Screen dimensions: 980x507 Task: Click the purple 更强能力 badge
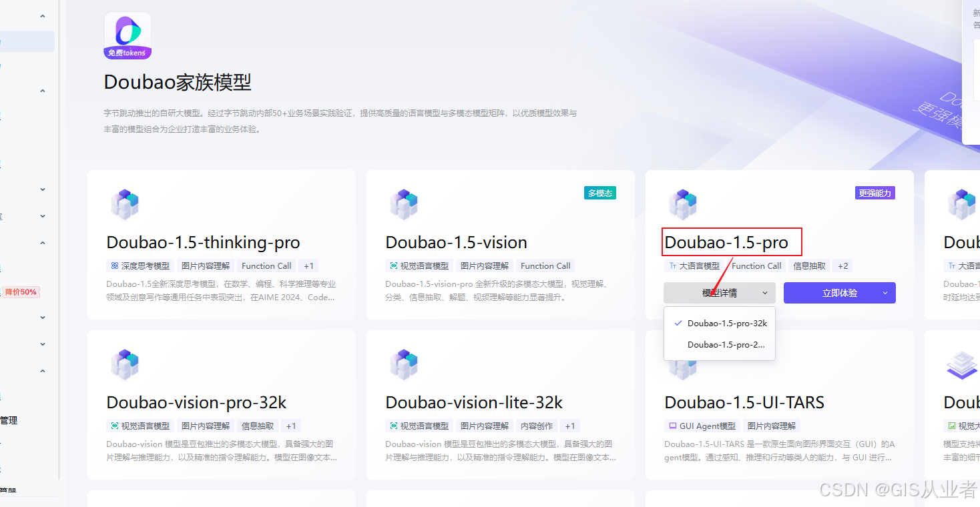click(875, 193)
